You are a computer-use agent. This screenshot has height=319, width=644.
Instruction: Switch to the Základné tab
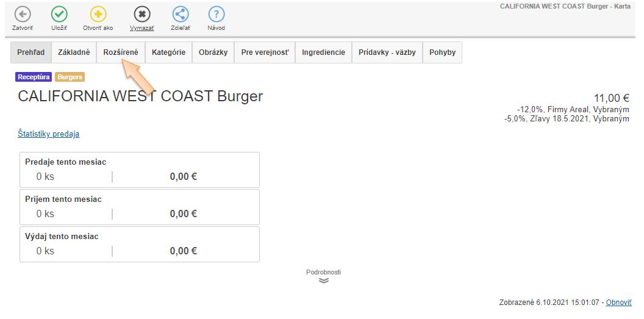pyautogui.click(x=74, y=52)
